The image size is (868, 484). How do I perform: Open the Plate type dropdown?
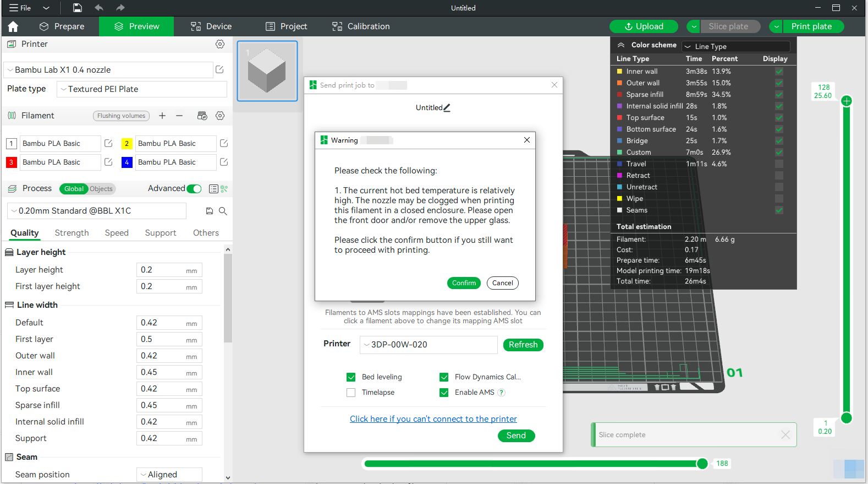(142, 89)
